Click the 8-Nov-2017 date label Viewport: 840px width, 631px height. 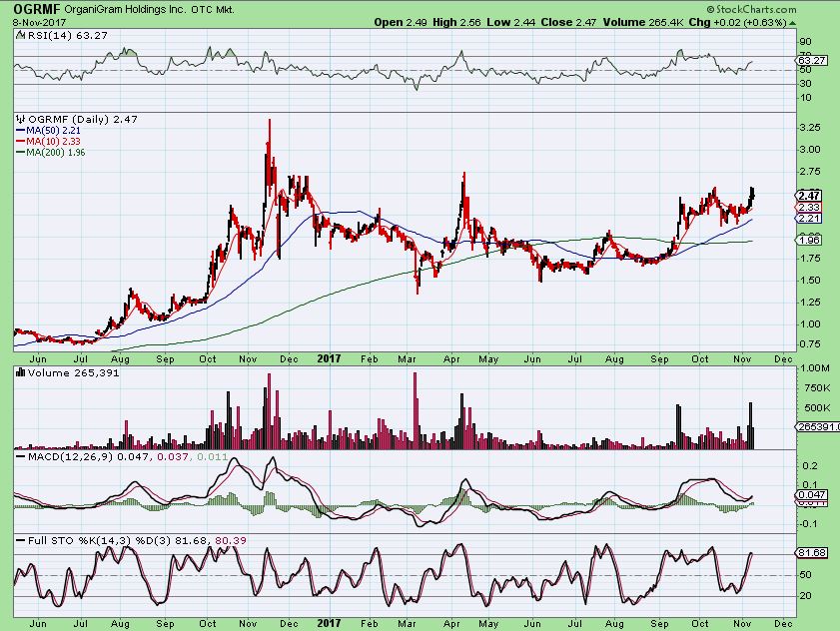tap(39, 23)
